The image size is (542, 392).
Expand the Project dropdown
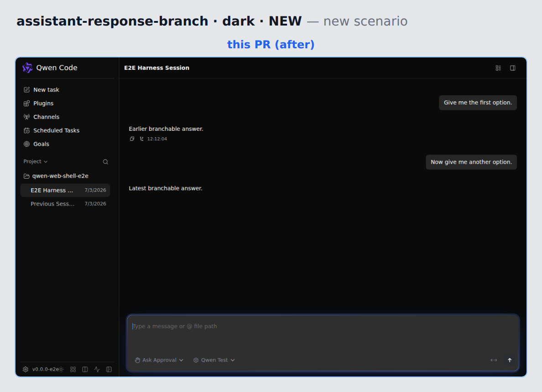[x=36, y=161]
